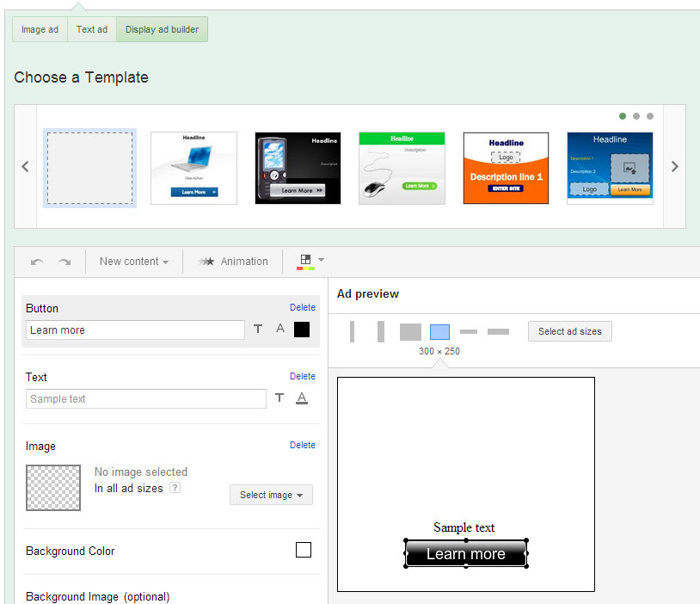Delete the Button element
Screen dimensions: 700x604
[302, 307]
